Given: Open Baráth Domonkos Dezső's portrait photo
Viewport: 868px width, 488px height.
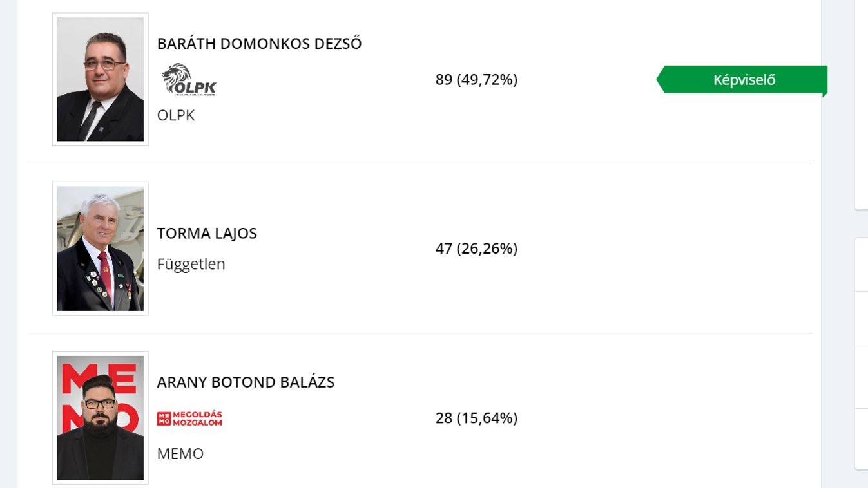Looking at the screenshot, I should [101, 79].
